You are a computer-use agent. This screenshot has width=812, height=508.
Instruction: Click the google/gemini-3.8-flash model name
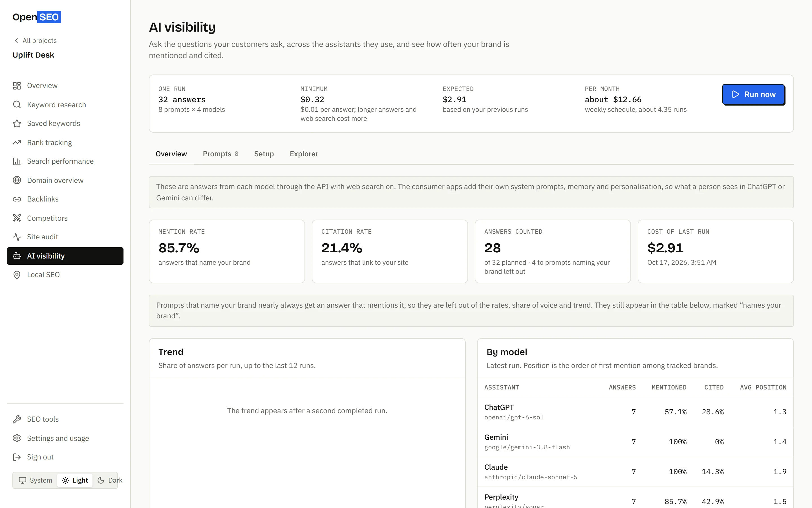(527, 447)
